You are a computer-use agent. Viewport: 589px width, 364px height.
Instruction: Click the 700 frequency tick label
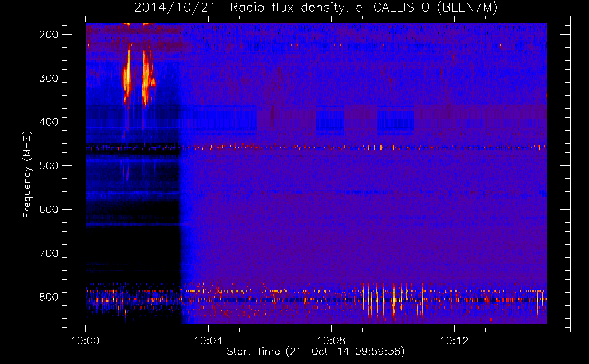click(49, 253)
